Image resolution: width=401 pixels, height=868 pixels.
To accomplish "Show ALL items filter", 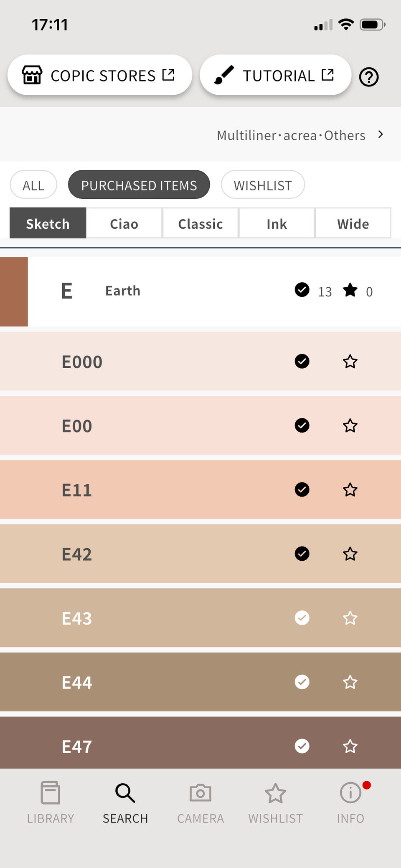I will point(33,185).
